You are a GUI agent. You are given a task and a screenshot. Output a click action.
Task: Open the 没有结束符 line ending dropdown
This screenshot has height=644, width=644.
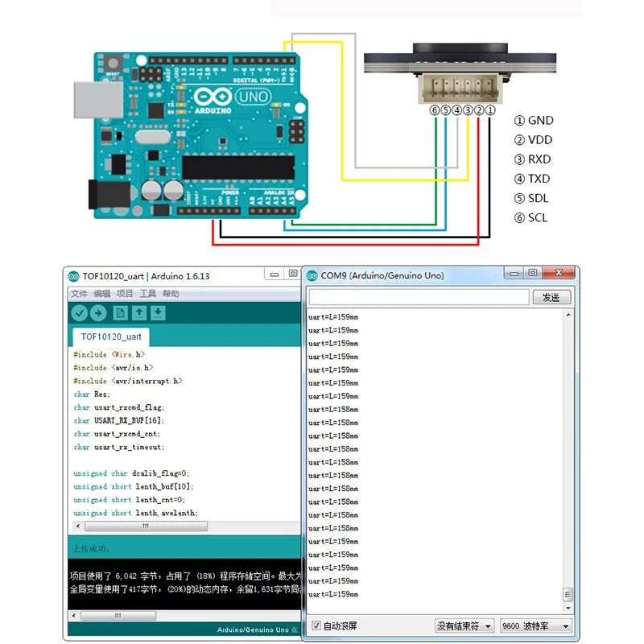[x=464, y=626]
